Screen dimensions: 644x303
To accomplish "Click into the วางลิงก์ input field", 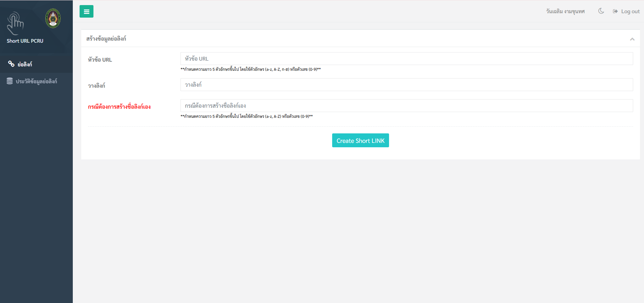I will tap(406, 85).
